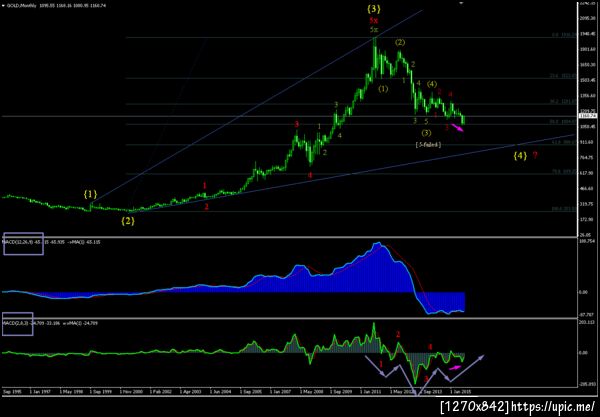Screen dimensions: 600x417
Task: Click the 617.50 price axis label
Action: coord(588,173)
